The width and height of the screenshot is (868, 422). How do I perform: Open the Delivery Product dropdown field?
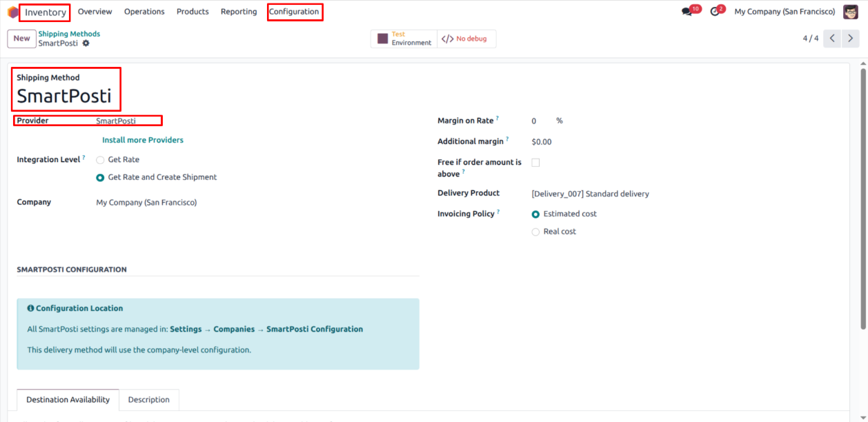[590, 194]
